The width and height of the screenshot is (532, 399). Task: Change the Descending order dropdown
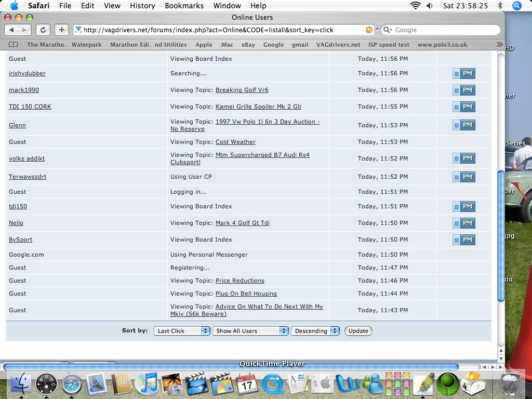[x=315, y=331]
